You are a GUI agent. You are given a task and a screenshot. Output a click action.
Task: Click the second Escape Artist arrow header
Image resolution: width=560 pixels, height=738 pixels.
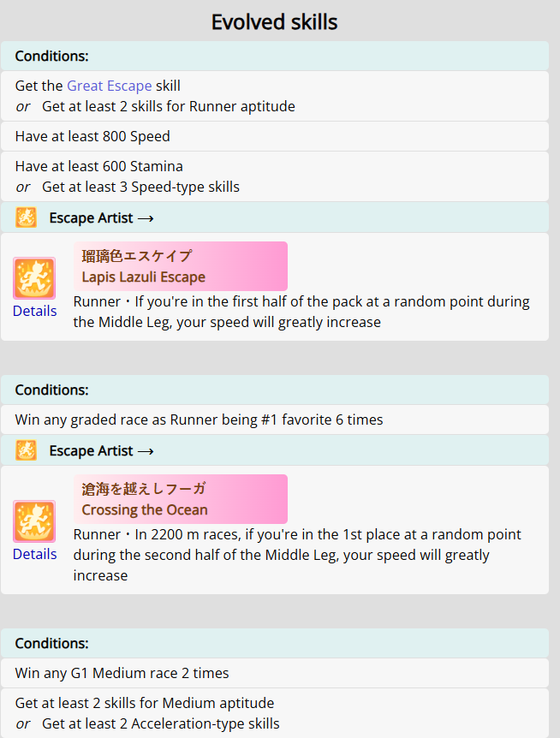(x=275, y=450)
